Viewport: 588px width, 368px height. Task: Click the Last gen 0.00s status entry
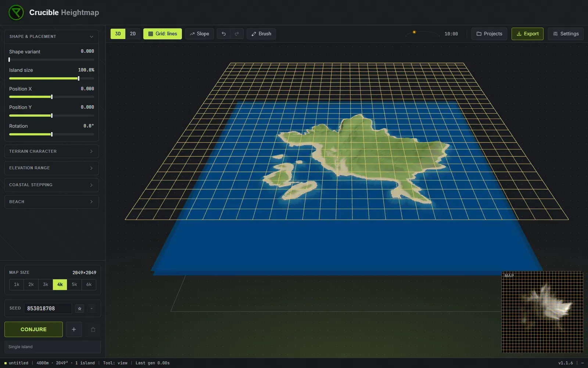tap(153, 363)
